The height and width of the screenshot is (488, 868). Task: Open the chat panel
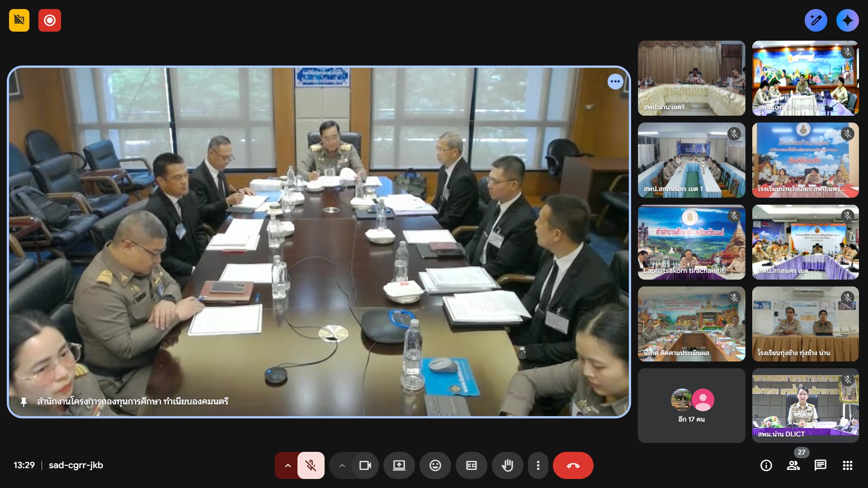(820, 465)
